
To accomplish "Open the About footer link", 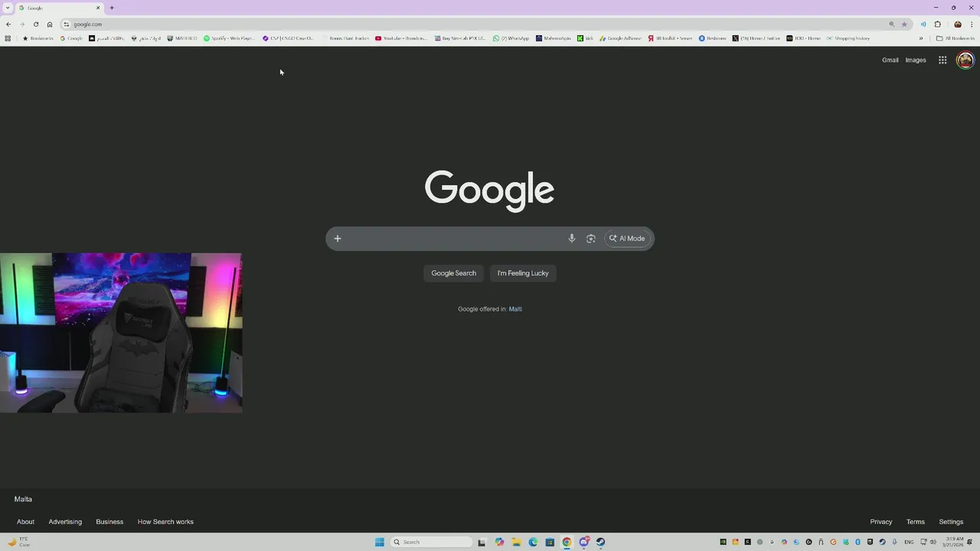I will [26, 522].
